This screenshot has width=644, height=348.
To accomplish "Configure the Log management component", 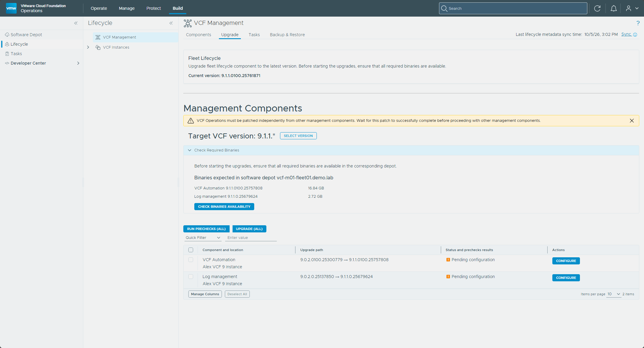I will (566, 278).
